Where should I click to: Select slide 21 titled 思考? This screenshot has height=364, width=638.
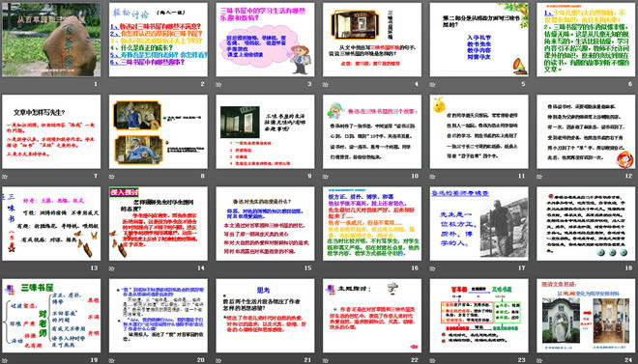(x=265, y=316)
